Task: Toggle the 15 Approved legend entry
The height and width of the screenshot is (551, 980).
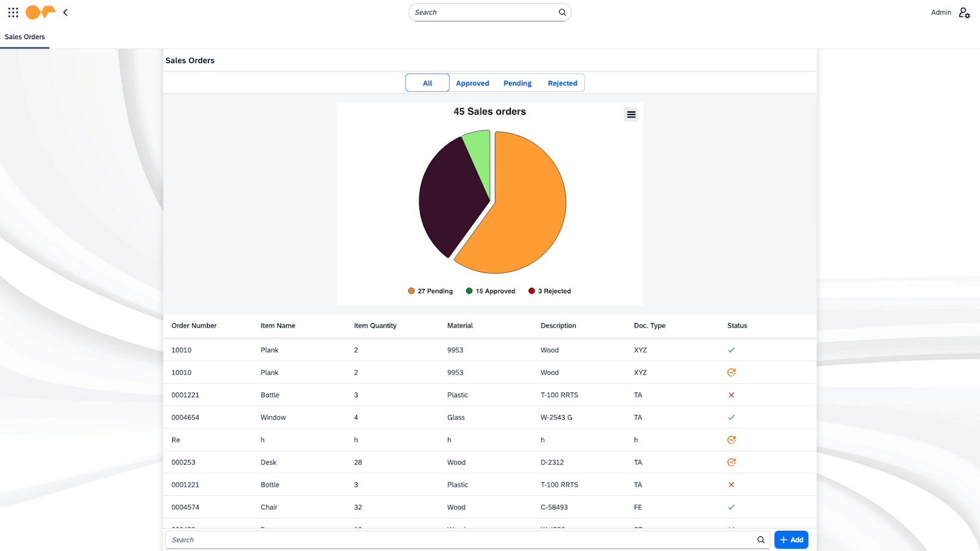Action: point(489,291)
